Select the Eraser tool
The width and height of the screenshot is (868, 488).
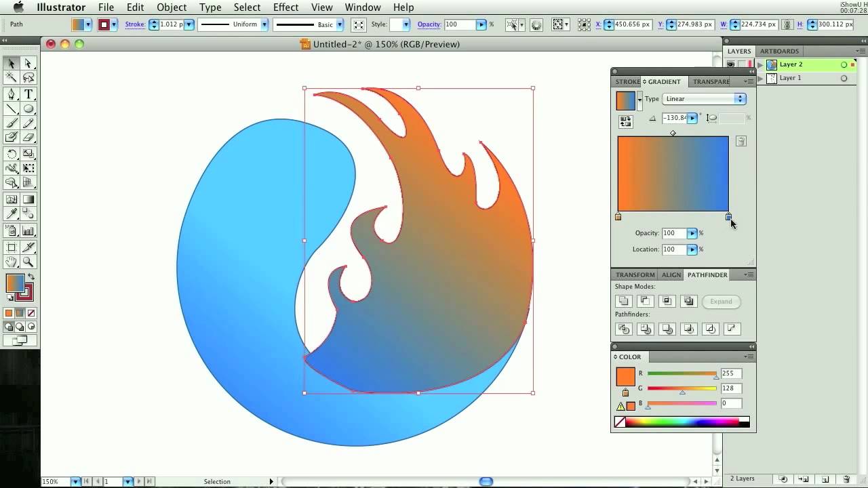tap(28, 138)
